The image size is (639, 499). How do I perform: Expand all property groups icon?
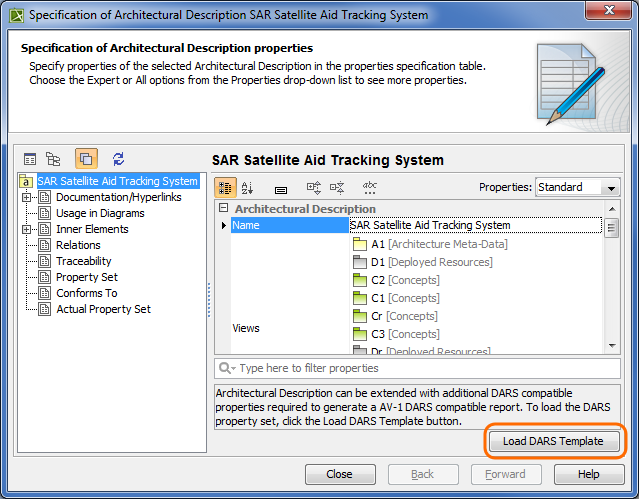point(314,188)
